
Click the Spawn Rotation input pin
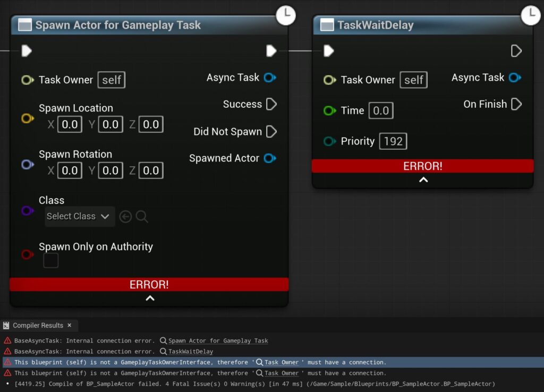[x=28, y=165]
